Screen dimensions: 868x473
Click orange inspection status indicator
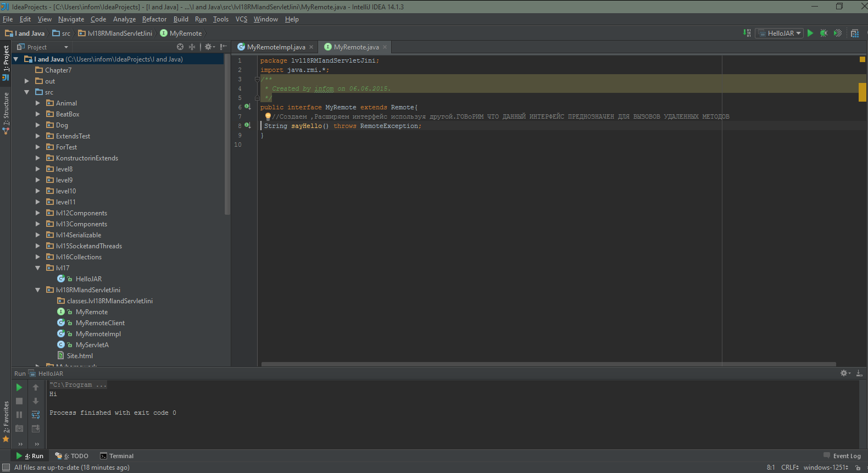coord(862,59)
